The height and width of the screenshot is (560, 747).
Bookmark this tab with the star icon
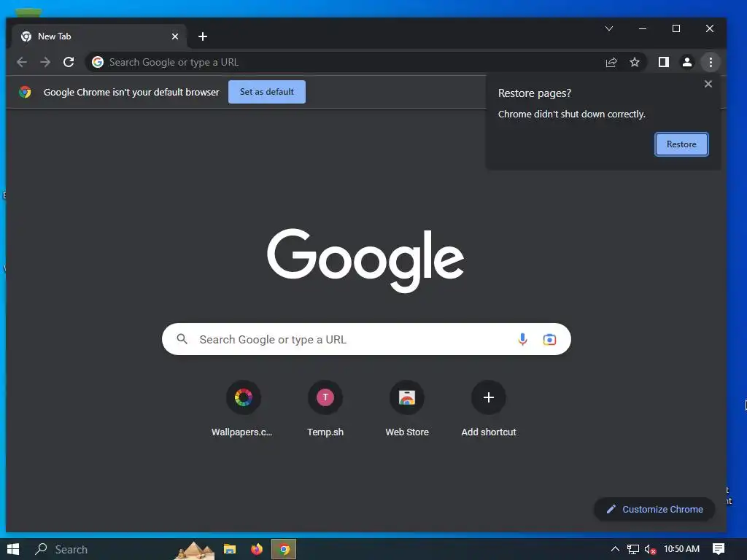pos(635,63)
